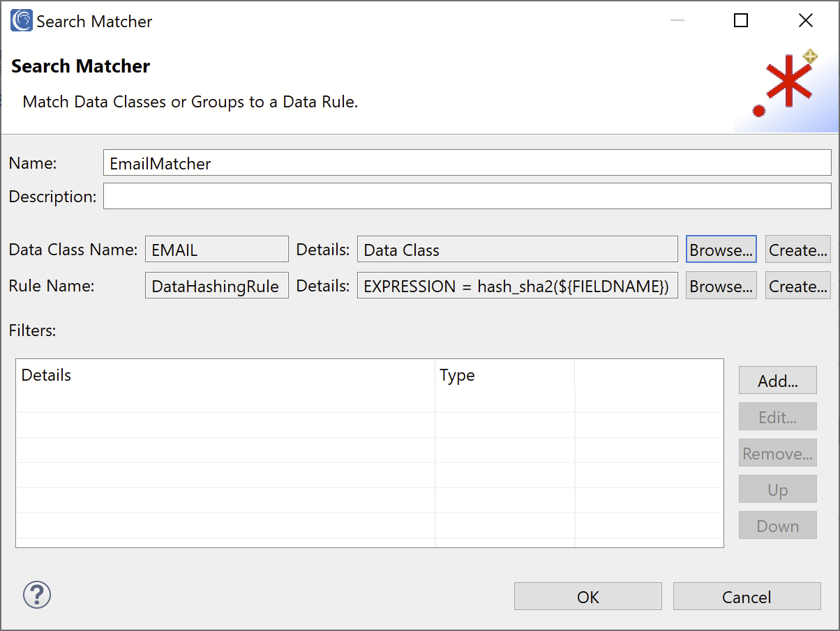Cancel the Search Matcher dialog

[747, 596]
